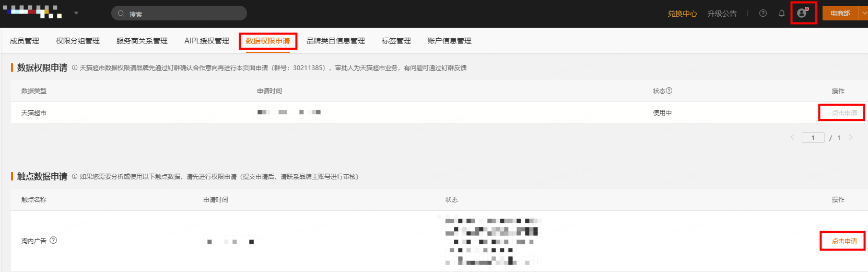The image size is (868, 272).
Task: Go to next page arrow in pagination
Action: pos(851,138)
